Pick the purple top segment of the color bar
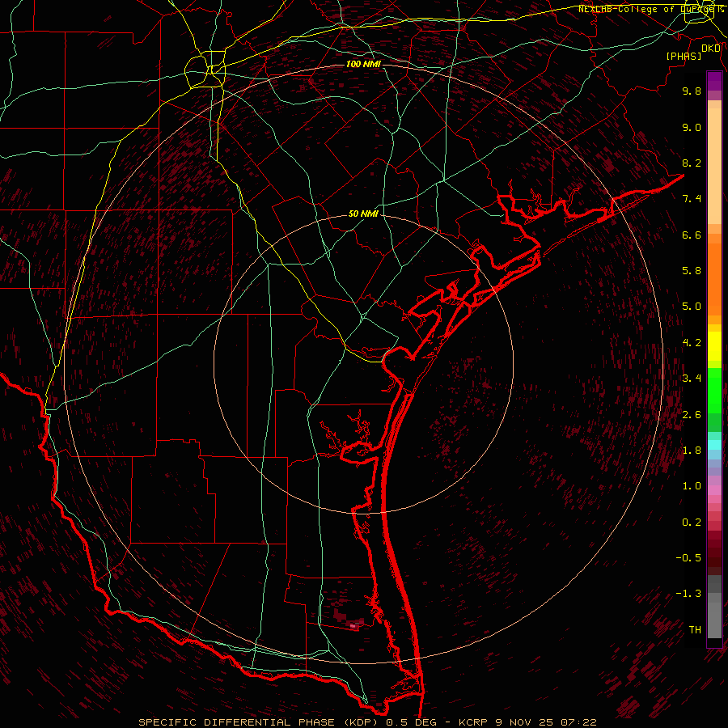The height and width of the screenshot is (728, 728). [714, 81]
